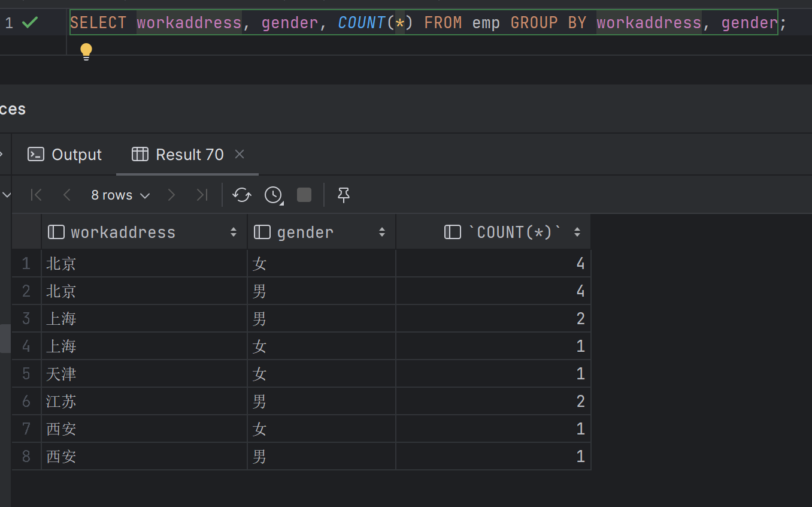
Task: Click the FROM keyword in the query
Action: 443,23
